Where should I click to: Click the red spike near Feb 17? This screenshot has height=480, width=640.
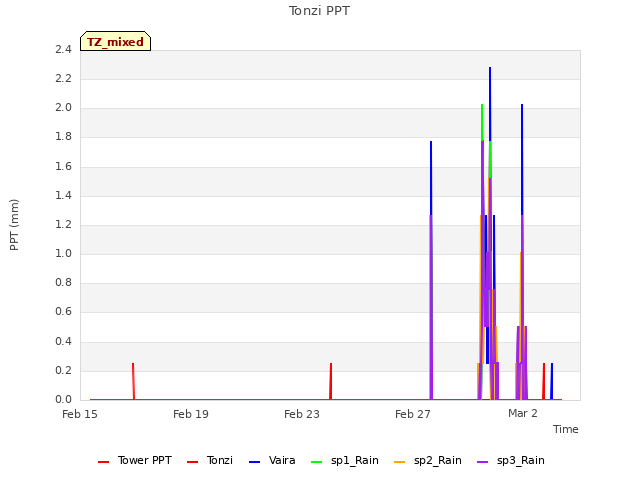(x=133, y=381)
